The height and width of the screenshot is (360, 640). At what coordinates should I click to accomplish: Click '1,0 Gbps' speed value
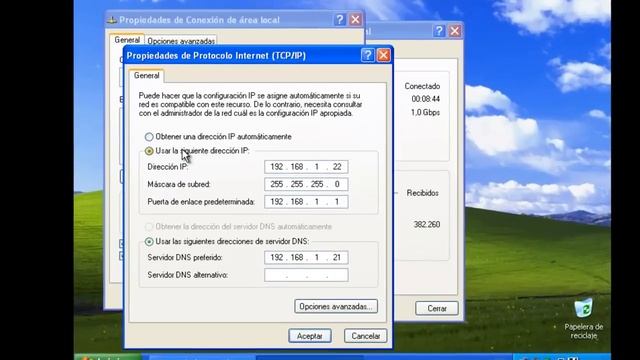click(425, 113)
